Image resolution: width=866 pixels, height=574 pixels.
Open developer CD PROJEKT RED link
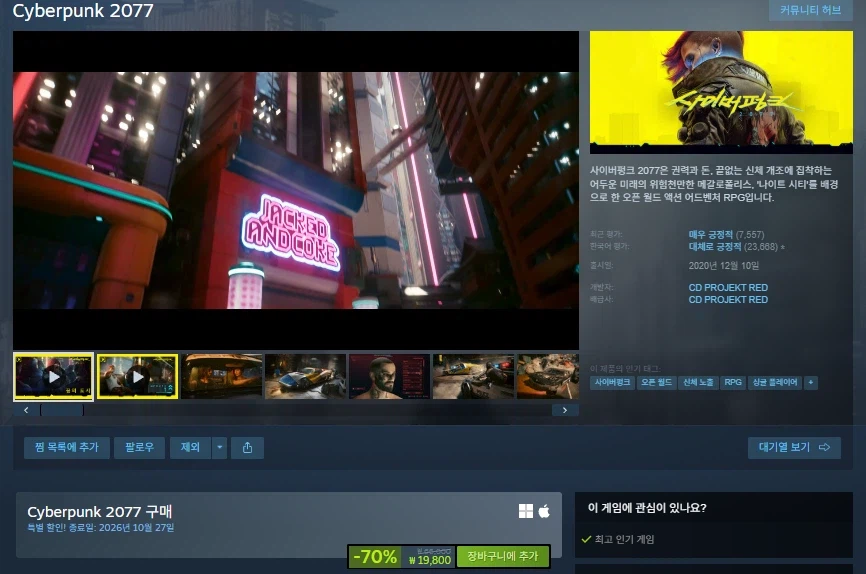click(728, 287)
